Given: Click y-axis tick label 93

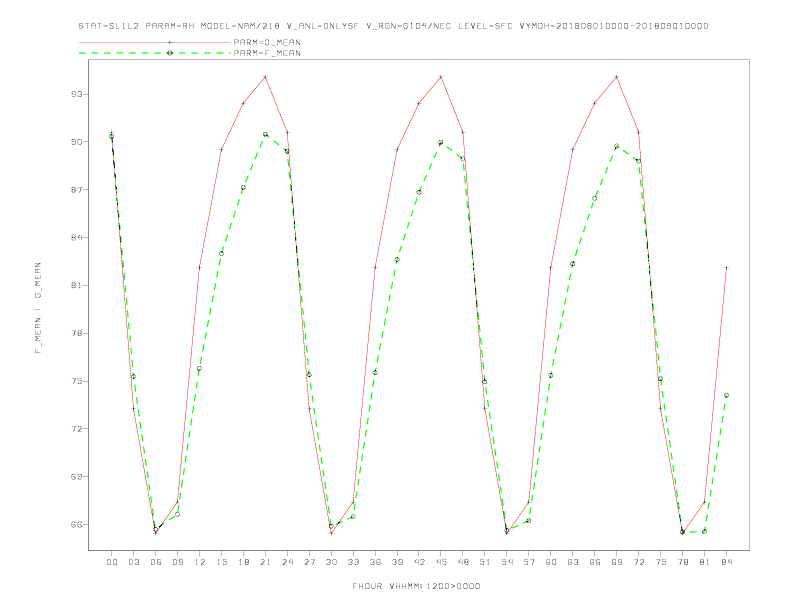Looking at the screenshot, I should click(77, 94).
